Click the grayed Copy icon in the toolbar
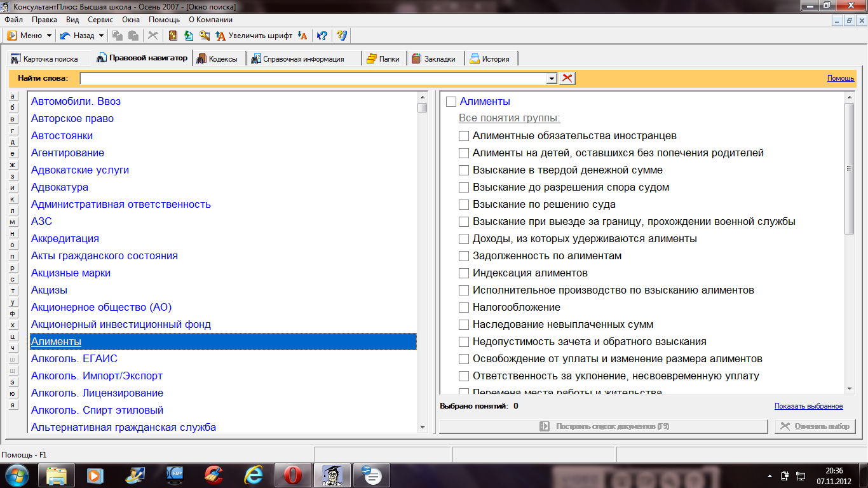 click(118, 36)
